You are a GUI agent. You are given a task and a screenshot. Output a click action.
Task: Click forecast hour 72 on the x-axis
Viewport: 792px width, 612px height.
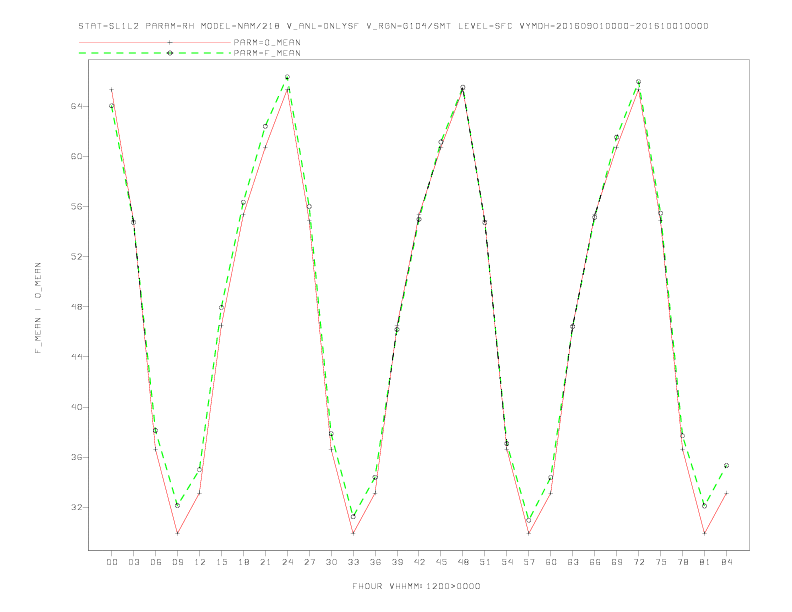coord(638,562)
